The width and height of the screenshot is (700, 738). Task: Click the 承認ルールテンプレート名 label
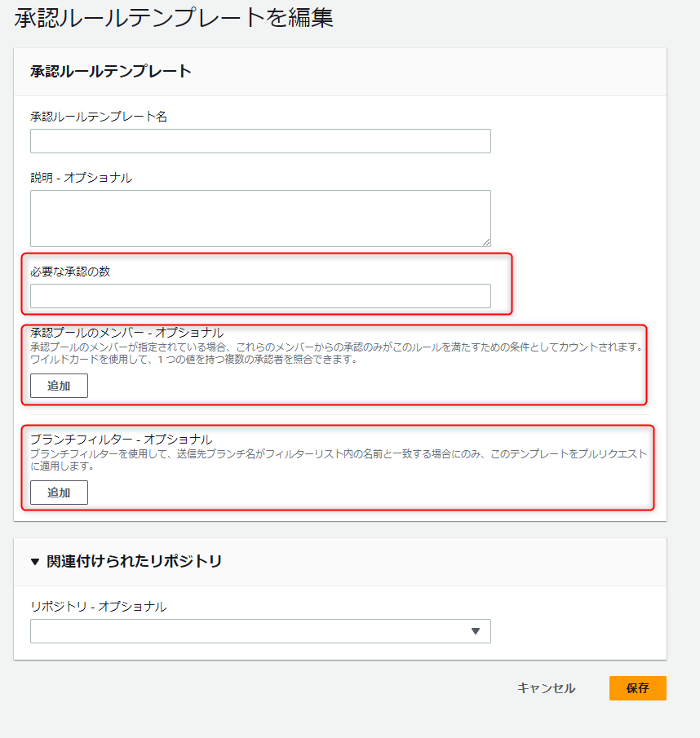click(99, 117)
